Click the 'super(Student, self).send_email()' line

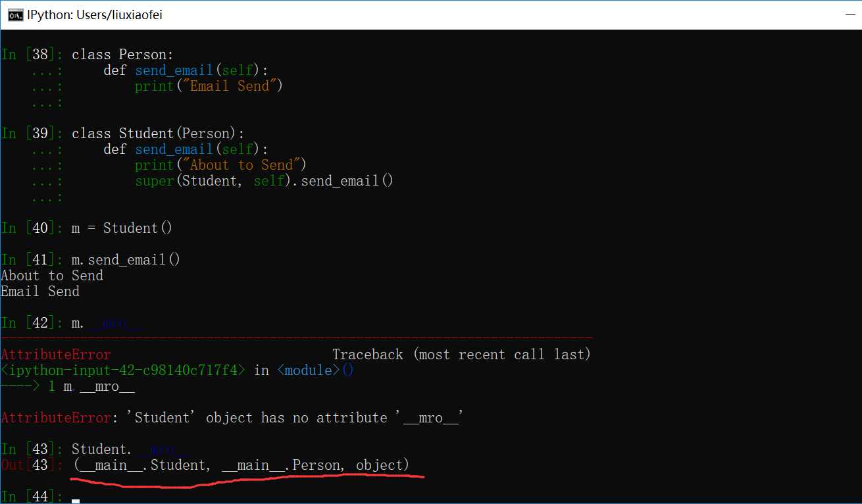pyautogui.click(x=264, y=181)
